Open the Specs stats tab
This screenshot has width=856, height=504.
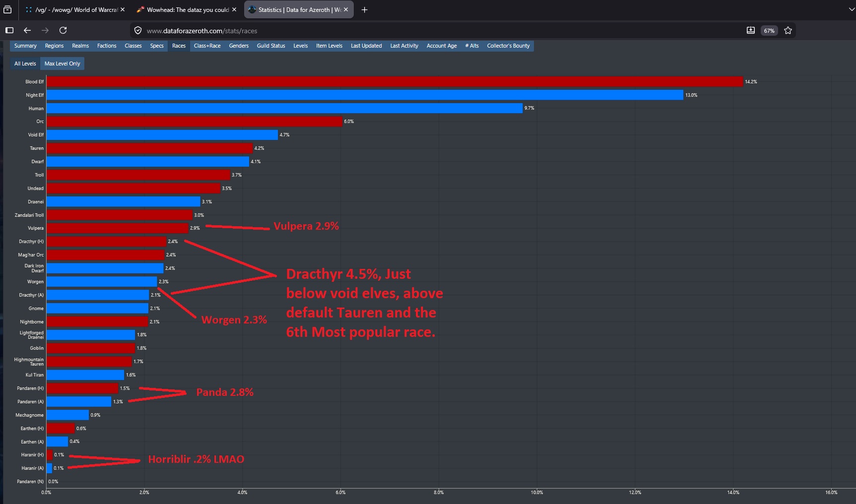[157, 46]
